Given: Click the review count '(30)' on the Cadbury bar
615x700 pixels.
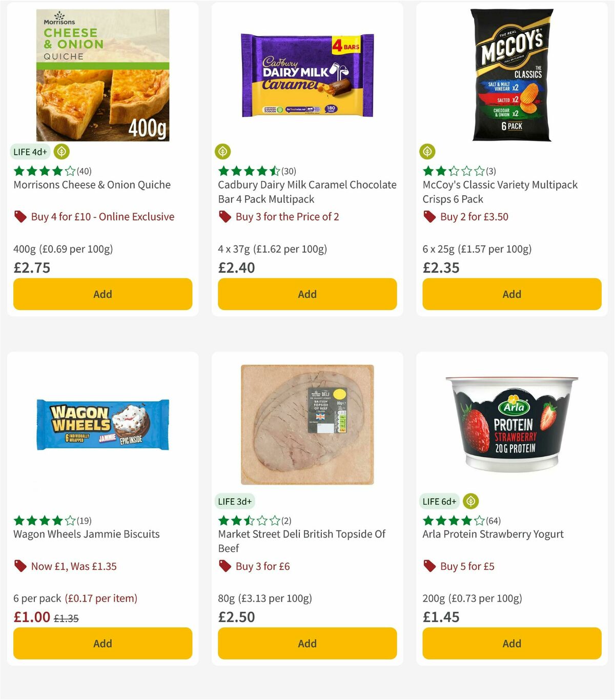Looking at the screenshot, I should tap(289, 171).
